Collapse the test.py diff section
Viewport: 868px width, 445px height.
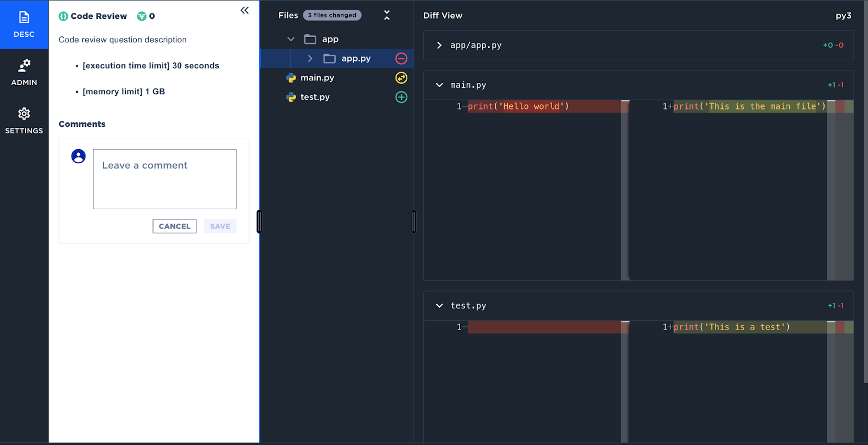pyautogui.click(x=439, y=306)
